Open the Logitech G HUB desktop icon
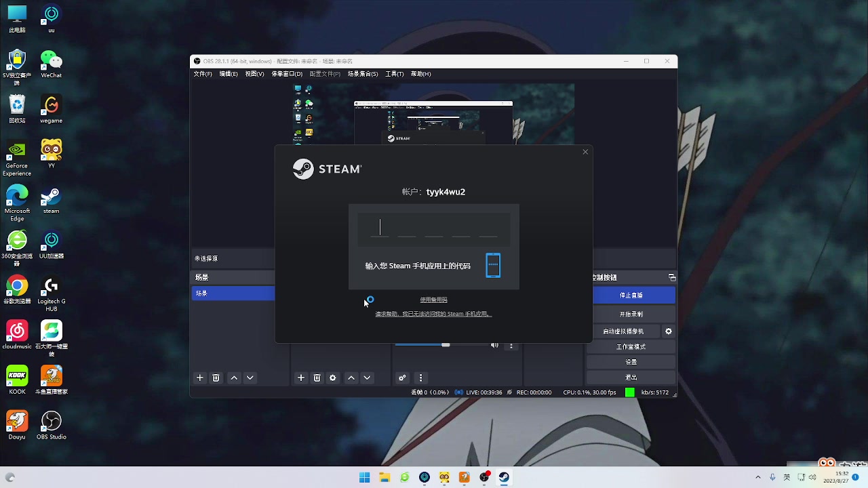868x488 pixels. 52,295
